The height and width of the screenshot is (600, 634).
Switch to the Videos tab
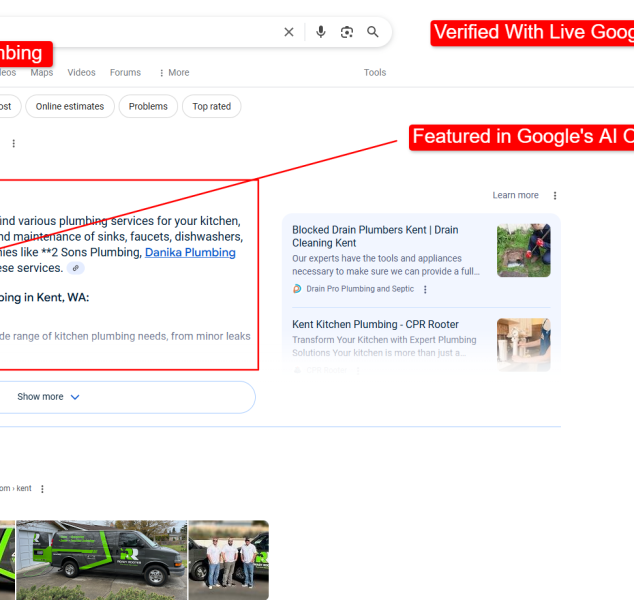pyautogui.click(x=81, y=72)
